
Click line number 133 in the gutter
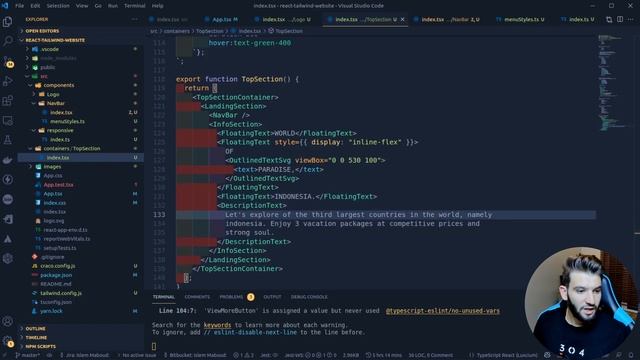159,215
